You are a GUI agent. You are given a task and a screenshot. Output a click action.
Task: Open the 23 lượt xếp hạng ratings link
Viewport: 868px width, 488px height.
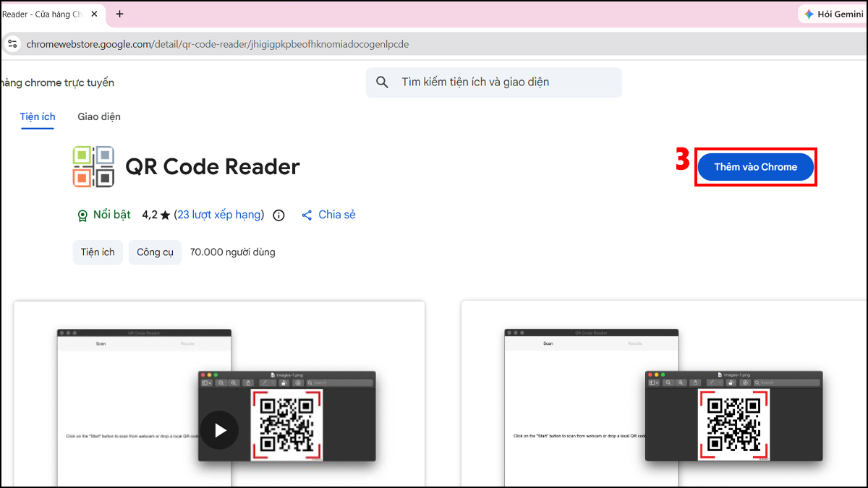tap(219, 215)
